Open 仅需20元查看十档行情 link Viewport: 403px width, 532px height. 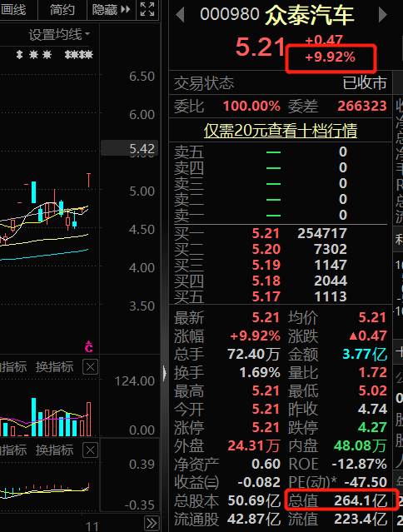coord(281,131)
